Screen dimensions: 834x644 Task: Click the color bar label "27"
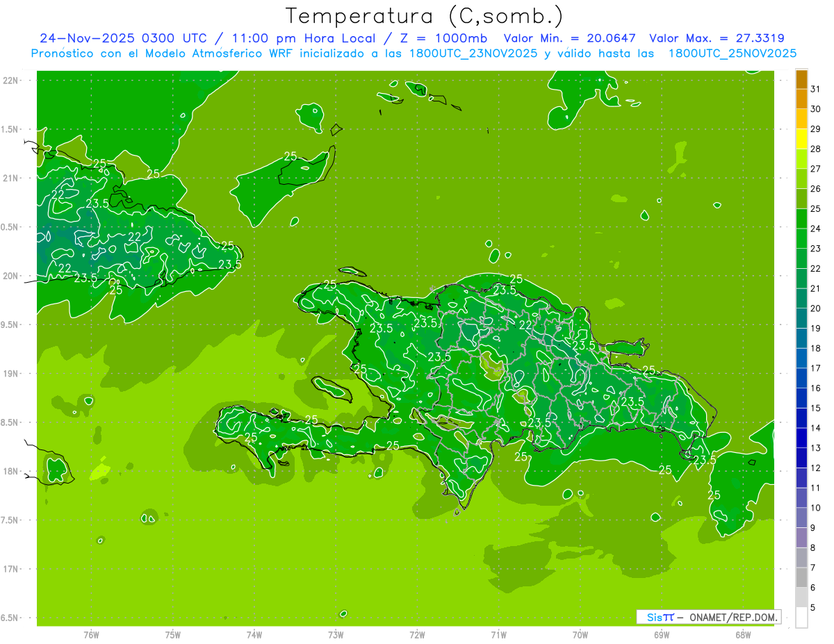(x=815, y=169)
